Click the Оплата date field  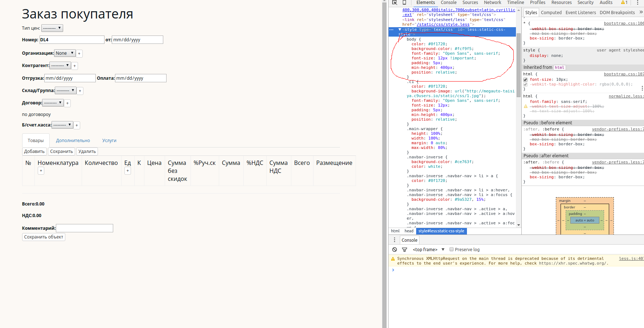141,78
